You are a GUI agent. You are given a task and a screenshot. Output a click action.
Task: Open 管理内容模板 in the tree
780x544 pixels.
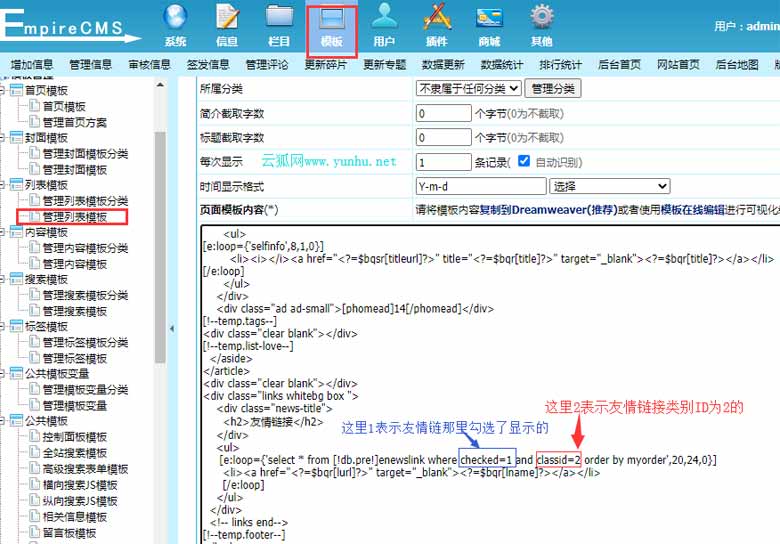pyautogui.click(x=75, y=264)
